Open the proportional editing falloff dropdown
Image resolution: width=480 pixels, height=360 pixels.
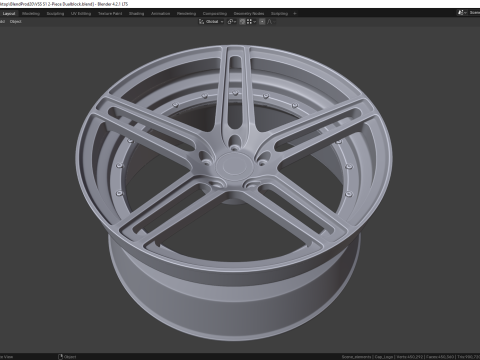pyautogui.click(x=271, y=22)
